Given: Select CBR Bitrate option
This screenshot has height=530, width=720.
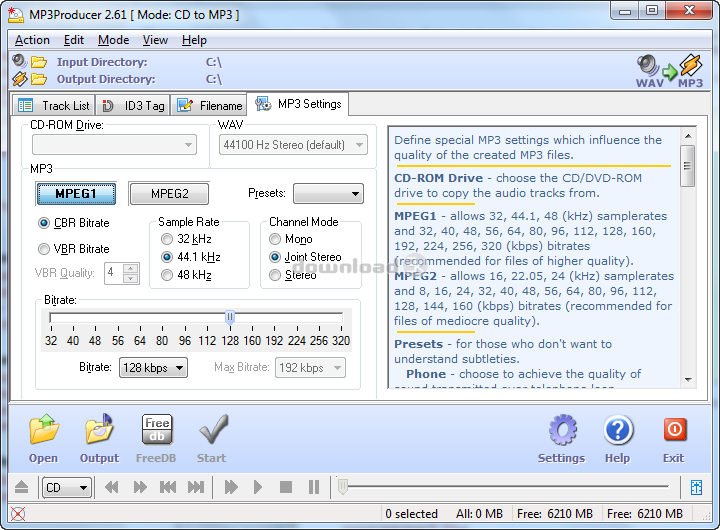Looking at the screenshot, I should [73, 223].
